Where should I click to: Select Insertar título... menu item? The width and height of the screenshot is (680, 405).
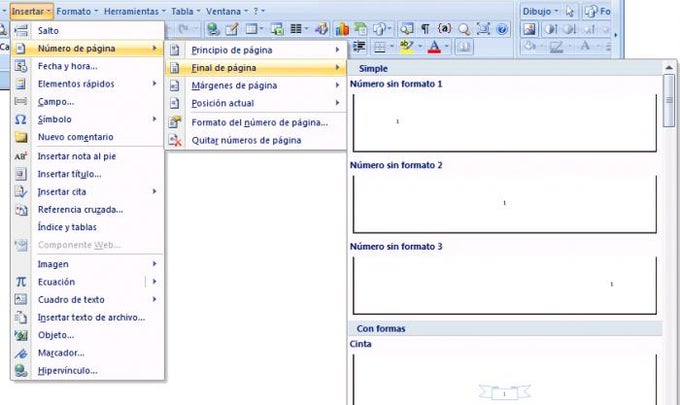(x=87, y=174)
